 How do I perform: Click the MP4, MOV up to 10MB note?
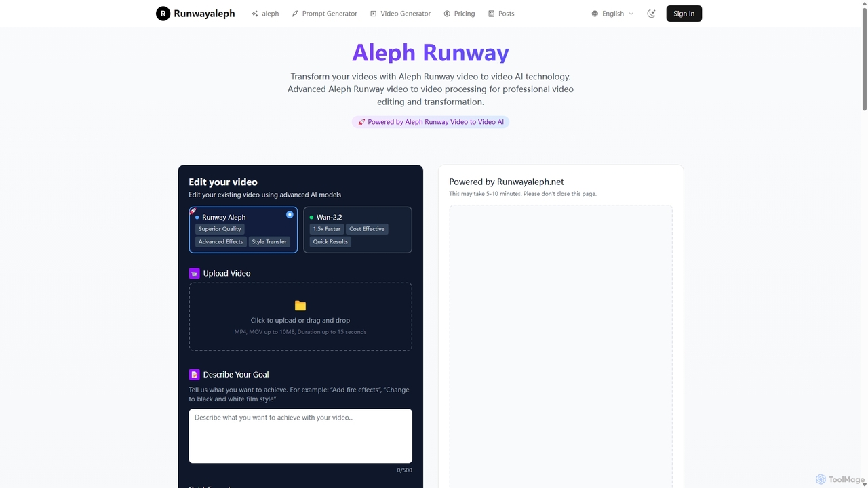tap(300, 332)
